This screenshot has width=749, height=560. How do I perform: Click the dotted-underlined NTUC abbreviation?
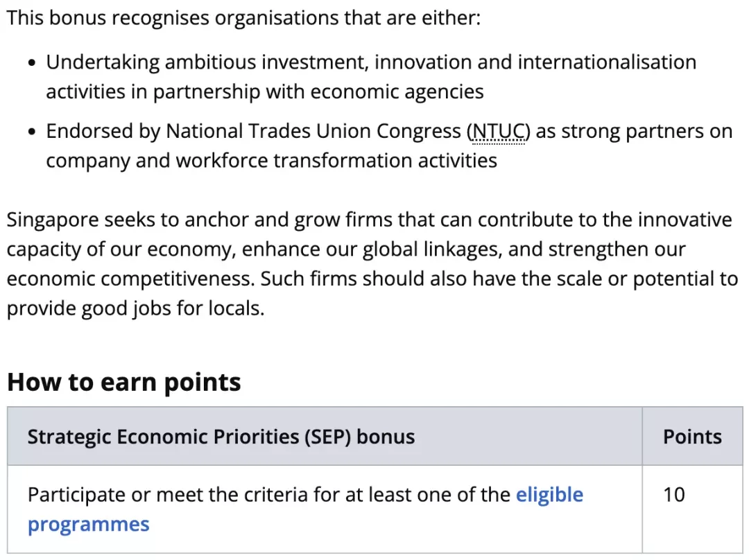click(x=499, y=131)
